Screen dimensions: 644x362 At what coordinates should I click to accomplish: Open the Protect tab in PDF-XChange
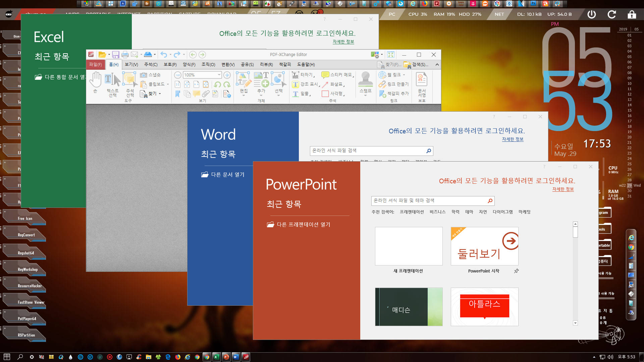click(x=170, y=65)
